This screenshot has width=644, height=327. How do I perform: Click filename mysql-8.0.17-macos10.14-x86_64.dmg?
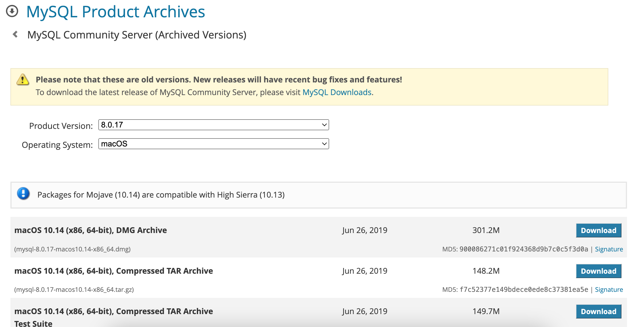pyautogui.click(x=73, y=249)
